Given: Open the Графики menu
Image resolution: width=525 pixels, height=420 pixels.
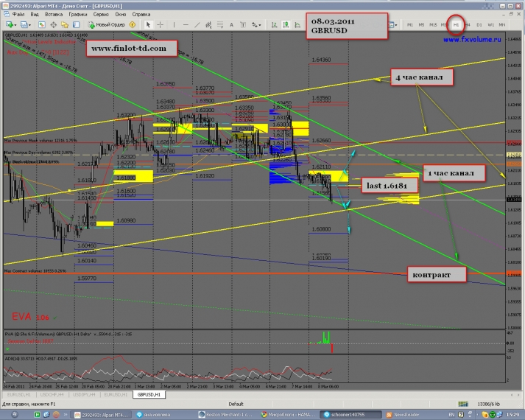Looking at the screenshot, I should (x=77, y=15).
